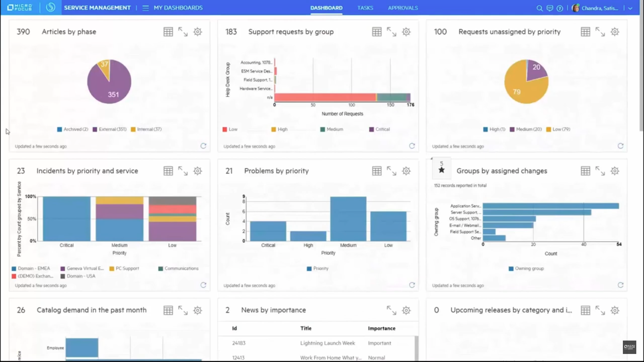Screen dimensions: 644x362
Task: Click the page vertical scrollbar
Action: [641, 74]
